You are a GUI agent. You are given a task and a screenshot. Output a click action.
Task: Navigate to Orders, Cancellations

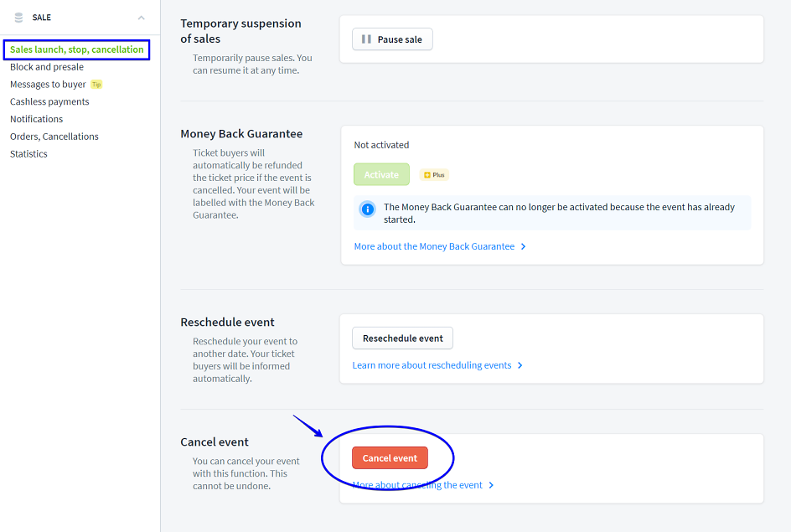pos(54,137)
